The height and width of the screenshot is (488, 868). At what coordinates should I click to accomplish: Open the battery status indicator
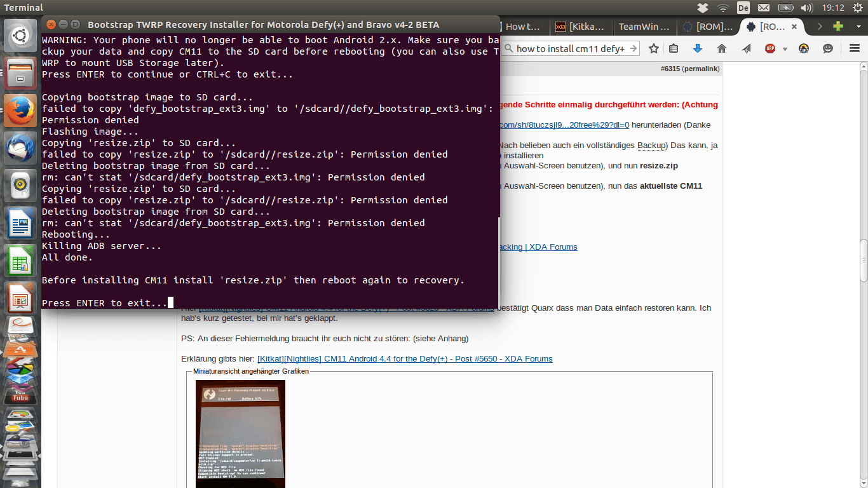[x=785, y=8]
